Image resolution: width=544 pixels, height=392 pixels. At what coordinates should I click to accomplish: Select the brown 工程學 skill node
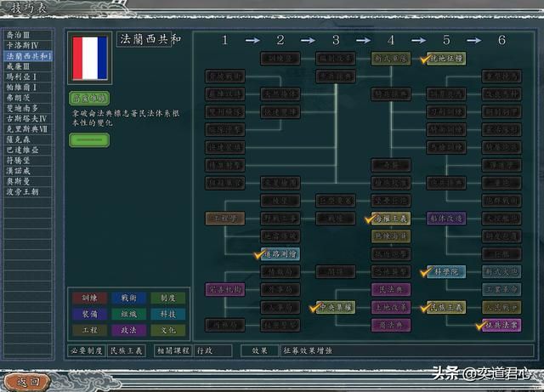pos(224,219)
